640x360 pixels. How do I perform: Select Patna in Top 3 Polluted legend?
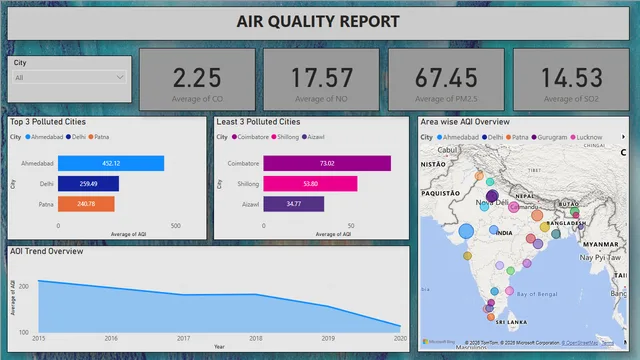pyautogui.click(x=99, y=137)
